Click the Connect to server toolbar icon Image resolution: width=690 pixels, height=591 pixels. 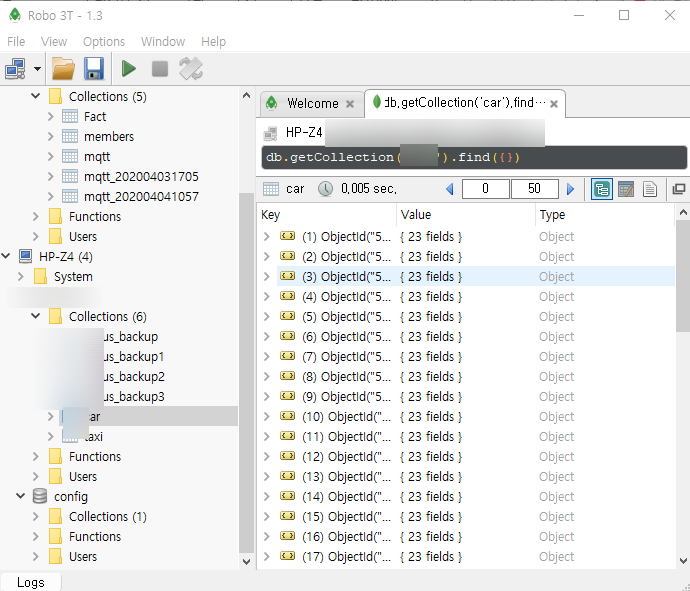pyautogui.click(x=15, y=69)
